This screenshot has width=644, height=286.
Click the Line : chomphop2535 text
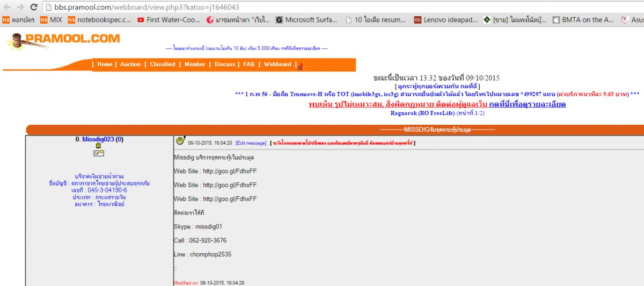click(202, 254)
